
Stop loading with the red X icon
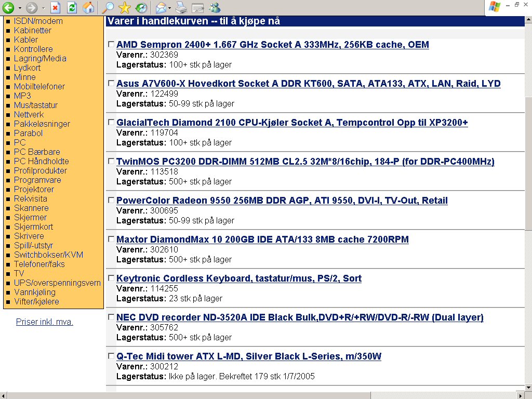coord(55,7)
